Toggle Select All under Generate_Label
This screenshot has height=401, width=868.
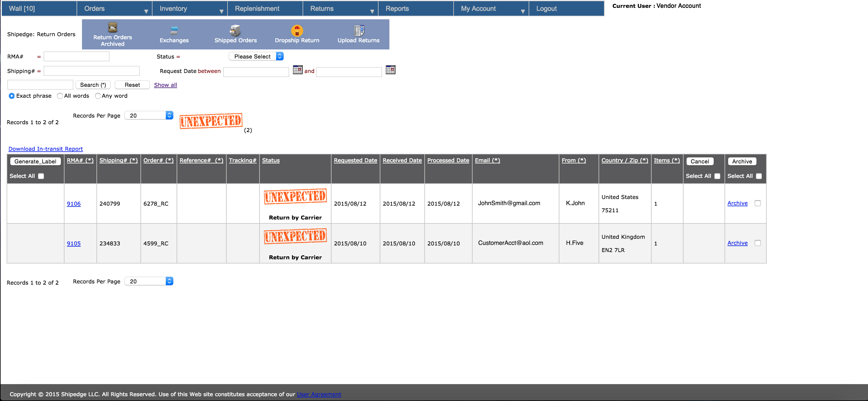tap(41, 176)
